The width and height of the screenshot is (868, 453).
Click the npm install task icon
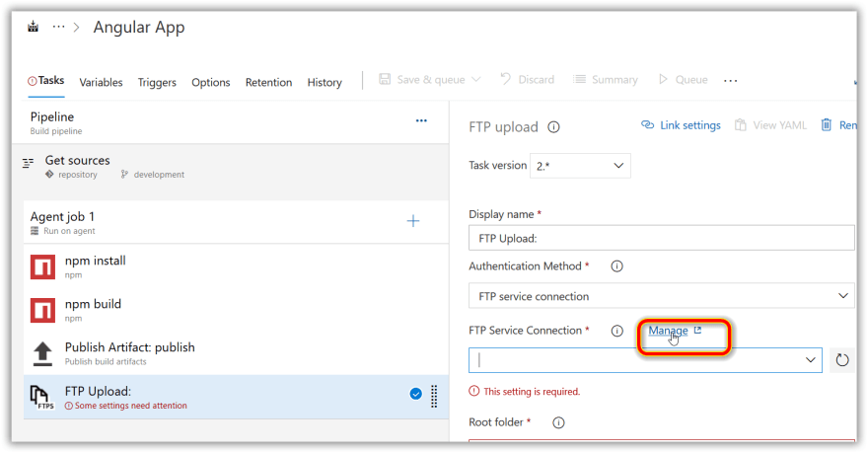click(x=42, y=266)
